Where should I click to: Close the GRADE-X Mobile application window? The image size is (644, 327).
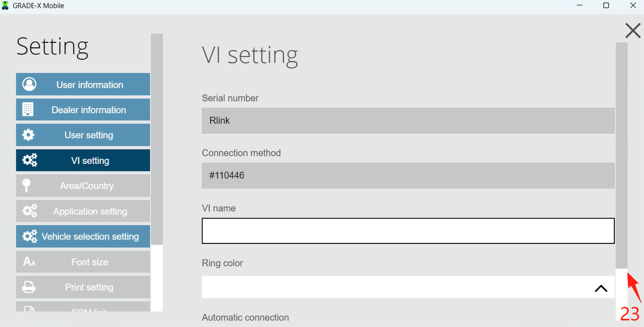tap(632, 5)
